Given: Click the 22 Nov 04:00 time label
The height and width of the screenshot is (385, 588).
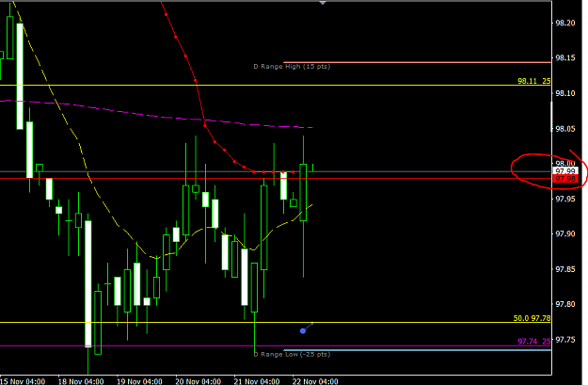Looking at the screenshot, I should (x=315, y=381).
